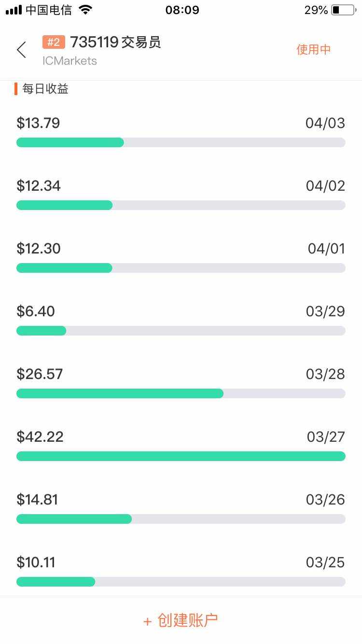Tap the 08:09 clock in status bar
This screenshot has height=644, width=362.
coord(182,10)
